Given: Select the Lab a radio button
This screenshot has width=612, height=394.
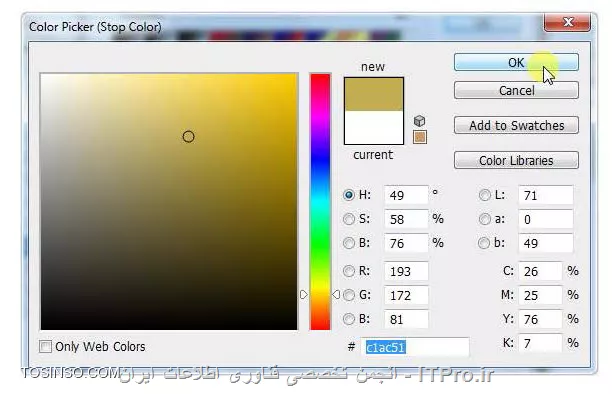Looking at the screenshot, I should pos(484,219).
